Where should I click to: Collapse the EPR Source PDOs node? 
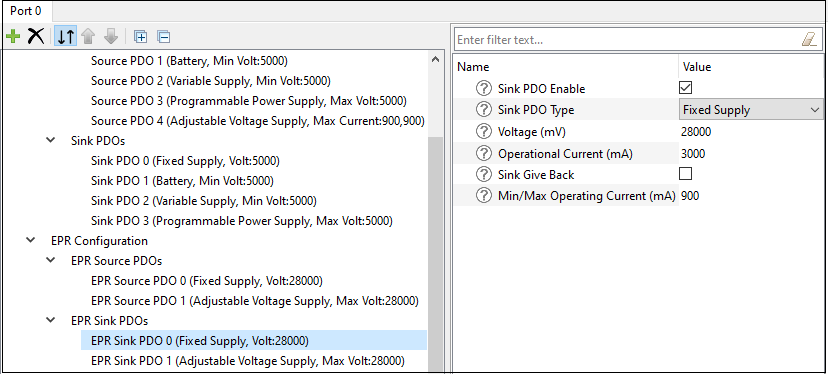pos(51,260)
